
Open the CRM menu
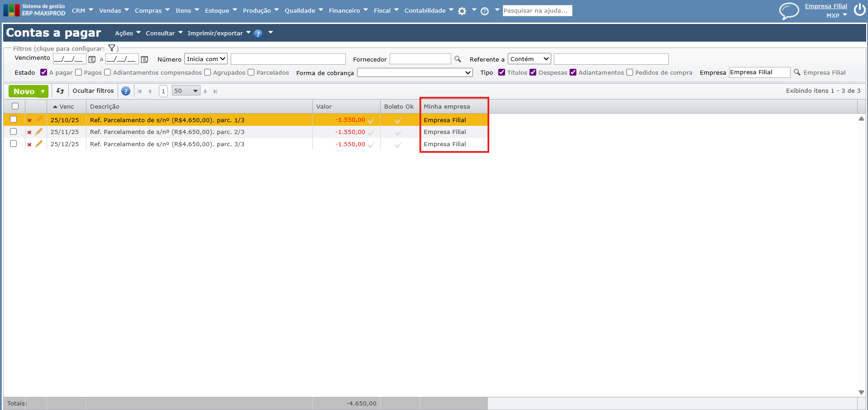click(x=82, y=11)
